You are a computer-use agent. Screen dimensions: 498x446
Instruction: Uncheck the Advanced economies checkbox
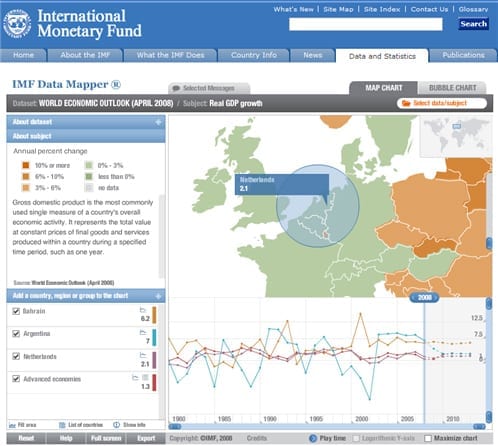[x=16, y=379]
